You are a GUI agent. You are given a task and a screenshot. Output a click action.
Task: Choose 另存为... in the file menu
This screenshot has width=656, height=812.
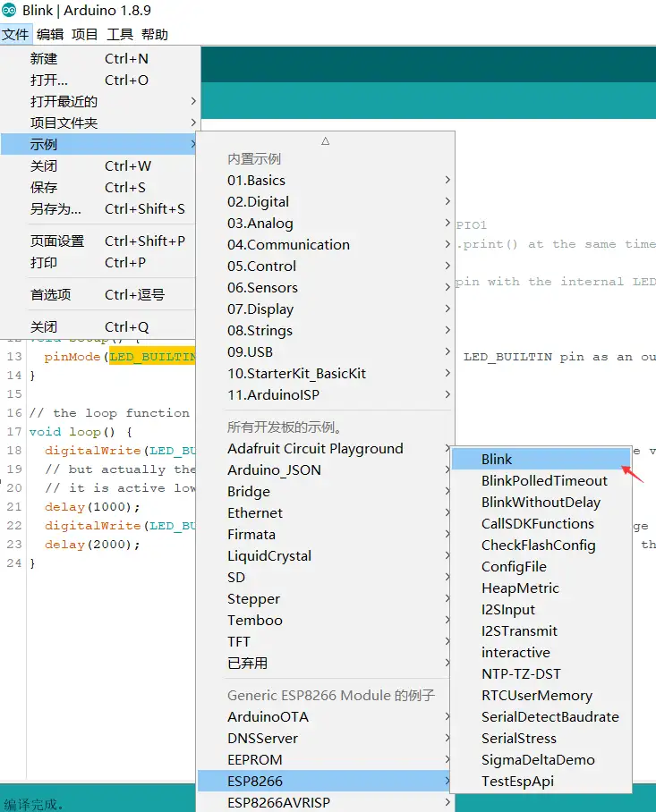pos(55,209)
